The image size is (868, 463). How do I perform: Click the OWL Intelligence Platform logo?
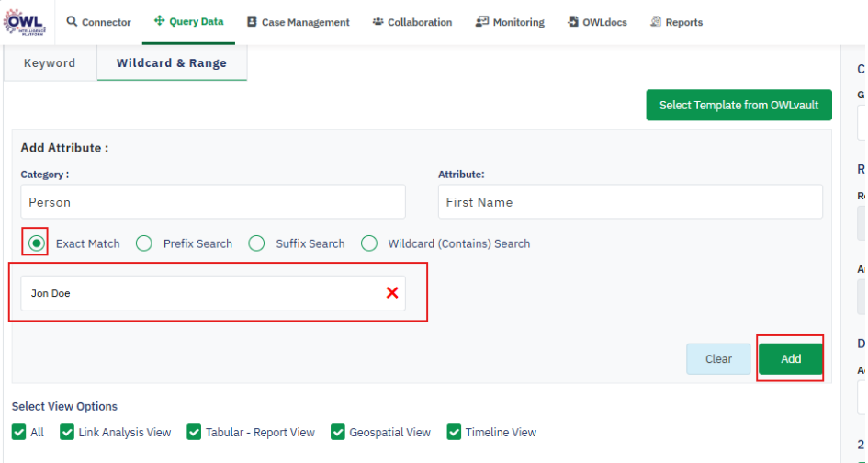(25, 22)
